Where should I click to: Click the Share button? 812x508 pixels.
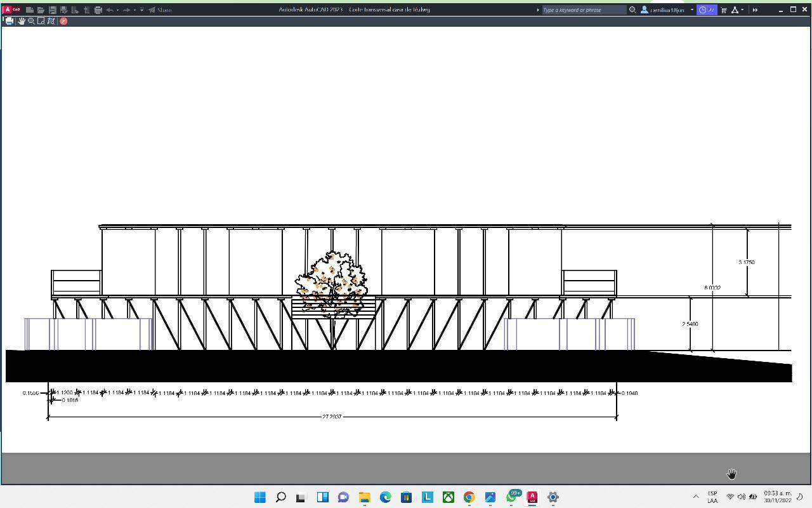[160, 10]
